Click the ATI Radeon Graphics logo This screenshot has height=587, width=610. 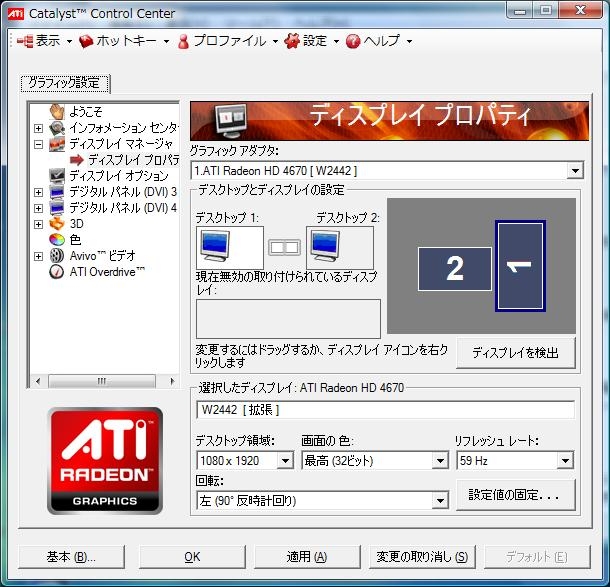pyautogui.click(x=105, y=461)
